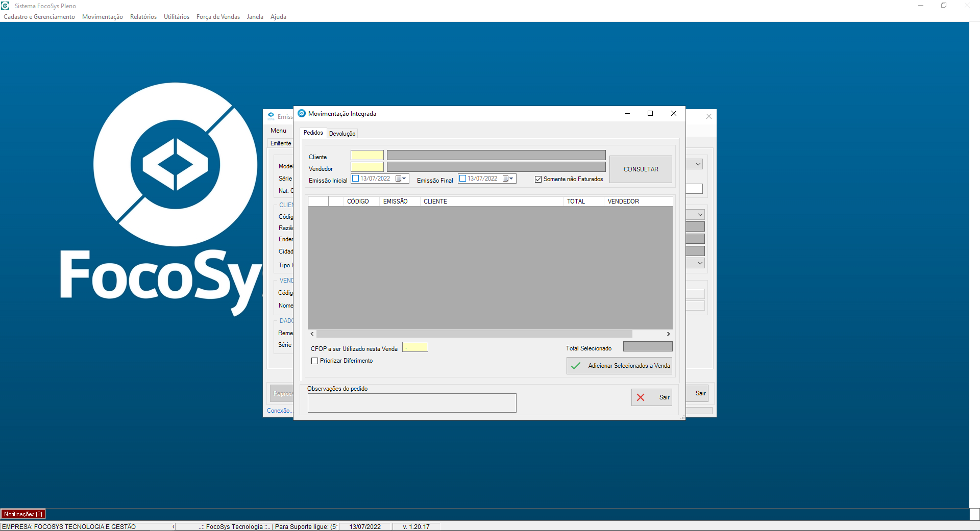Click the Movimentação Integrada window icon
The width and height of the screenshot is (980, 531).
point(302,113)
